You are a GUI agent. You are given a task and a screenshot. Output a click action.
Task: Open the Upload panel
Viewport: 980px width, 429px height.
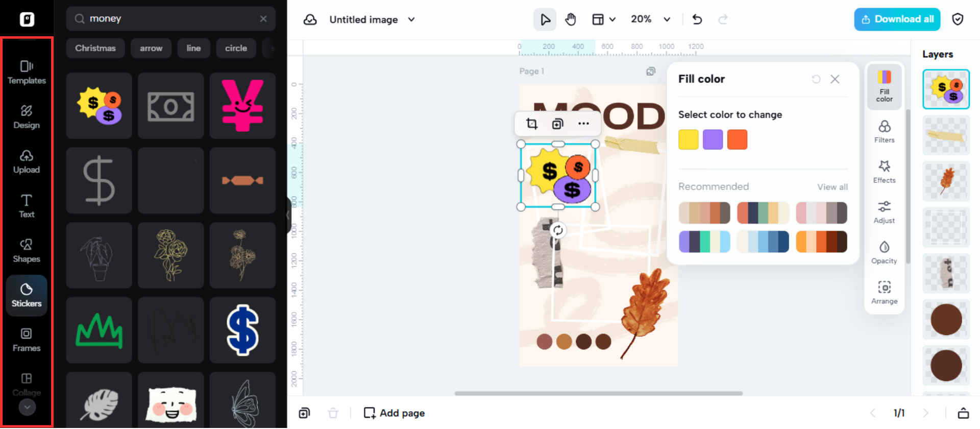[27, 162]
